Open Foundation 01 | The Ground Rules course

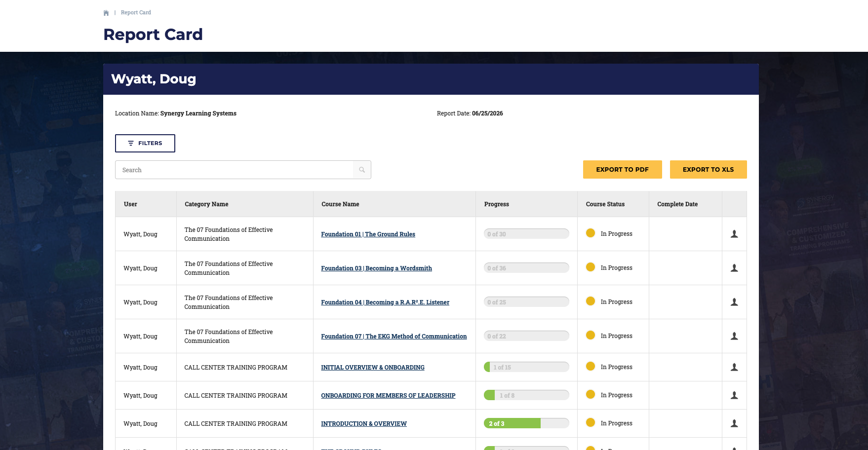pyautogui.click(x=368, y=234)
